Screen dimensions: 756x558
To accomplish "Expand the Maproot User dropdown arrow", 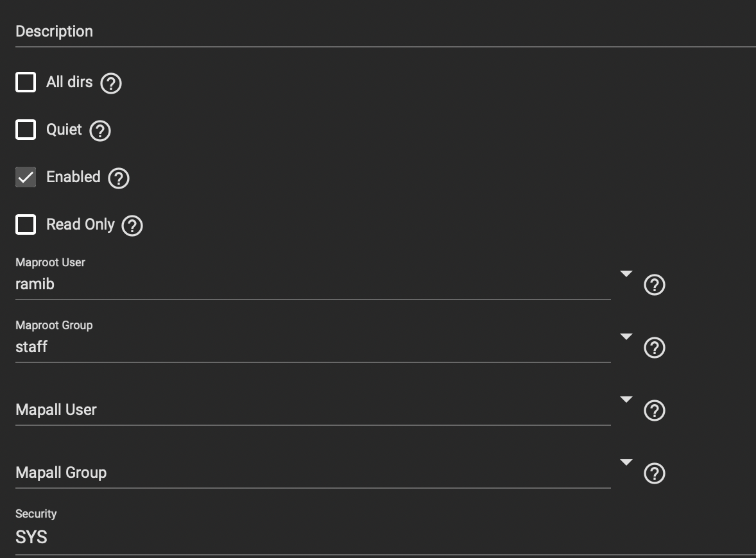I will 626,274.
